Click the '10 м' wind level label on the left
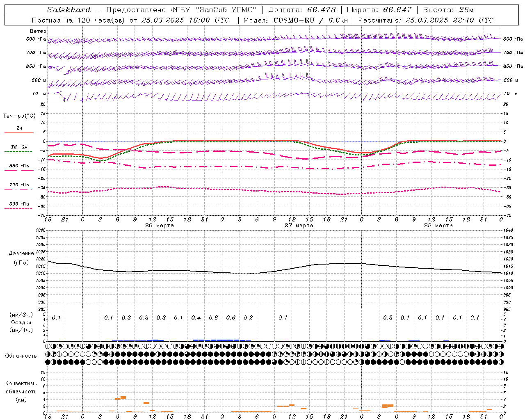The width and height of the screenshot is (525, 420). click(39, 94)
